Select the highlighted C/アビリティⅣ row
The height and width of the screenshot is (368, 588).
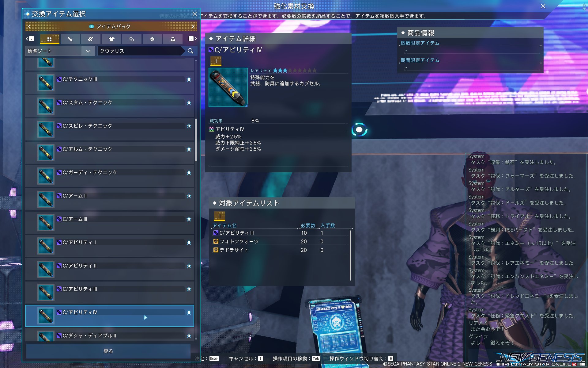pos(110,316)
